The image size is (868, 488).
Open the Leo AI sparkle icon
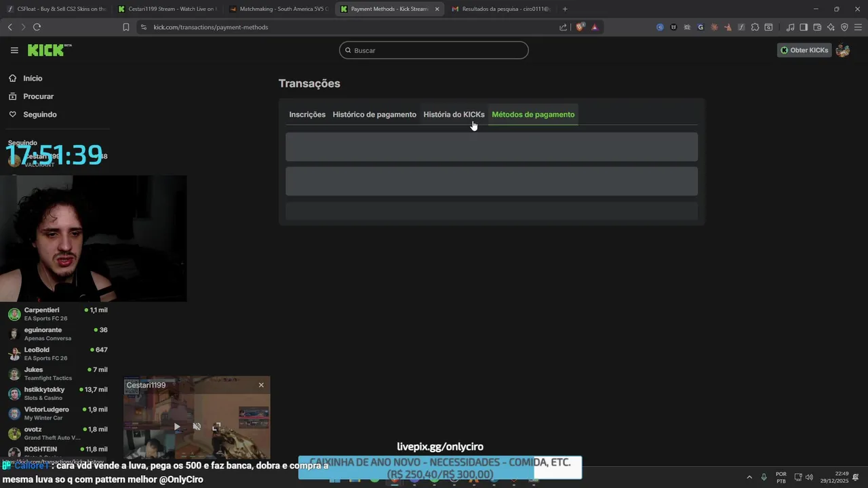(x=831, y=27)
